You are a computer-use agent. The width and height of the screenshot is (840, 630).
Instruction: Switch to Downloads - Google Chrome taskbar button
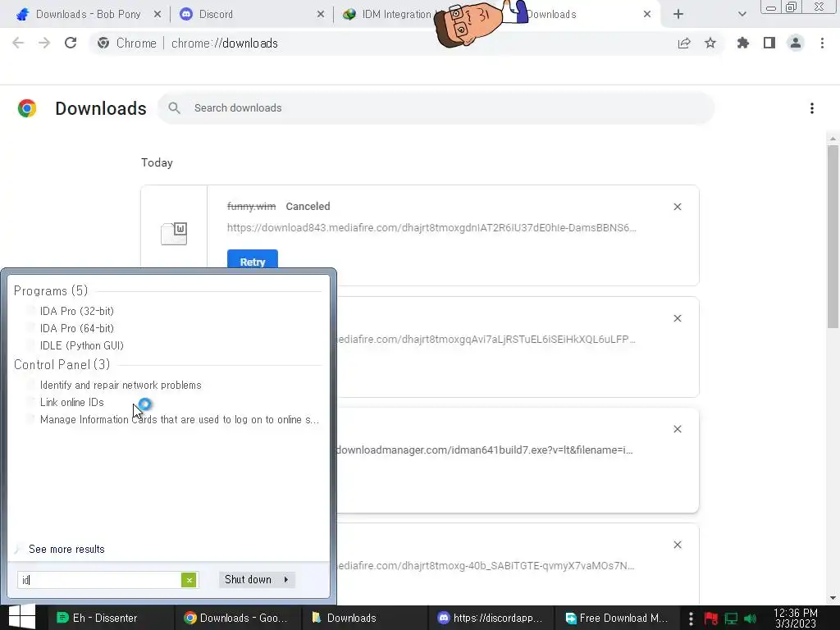237,619
